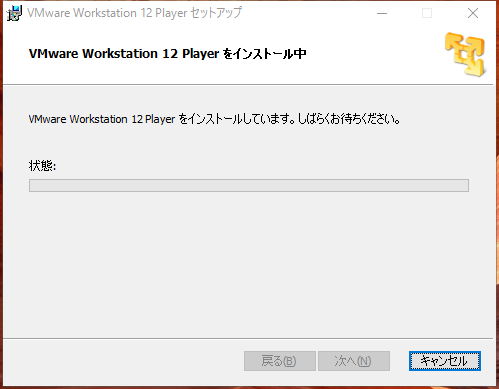Cancel the installation with キャンセル
499x389 pixels.
pos(445,361)
